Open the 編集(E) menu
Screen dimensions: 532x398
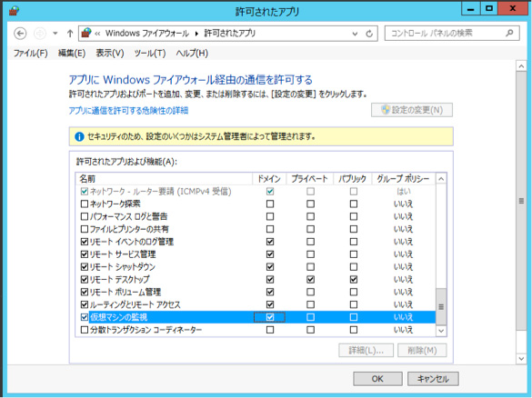pos(72,54)
